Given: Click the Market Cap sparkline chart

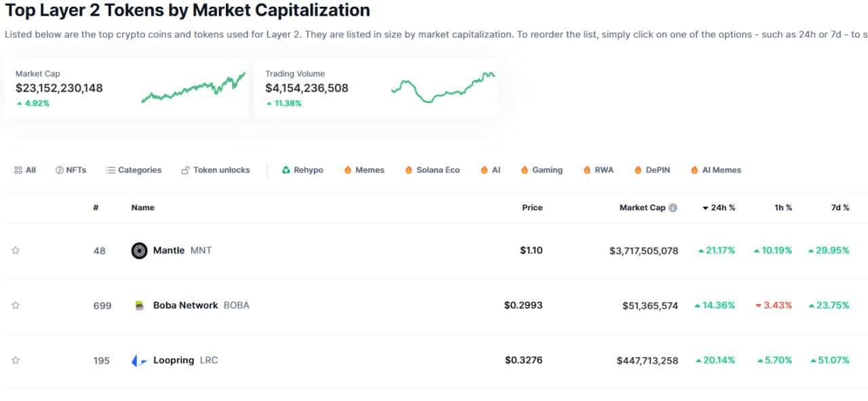Looking at the screenshot, I should click(x=193, y=88).
